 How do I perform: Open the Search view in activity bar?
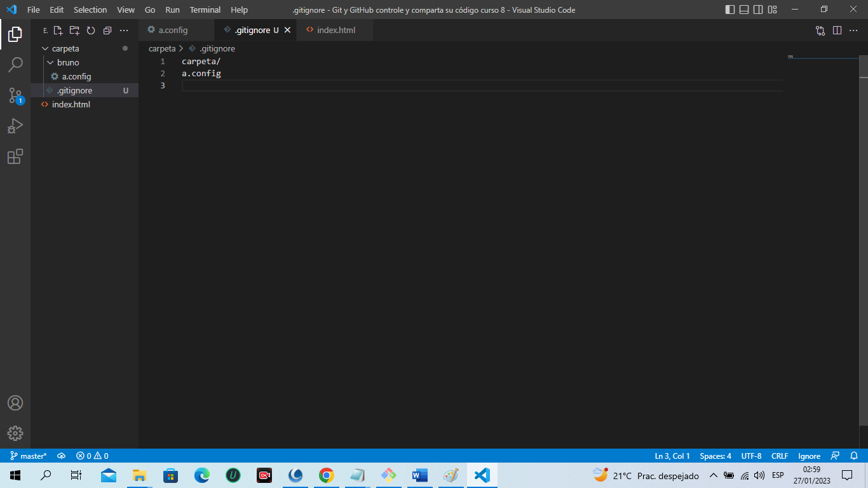click(x=15, y=65)
